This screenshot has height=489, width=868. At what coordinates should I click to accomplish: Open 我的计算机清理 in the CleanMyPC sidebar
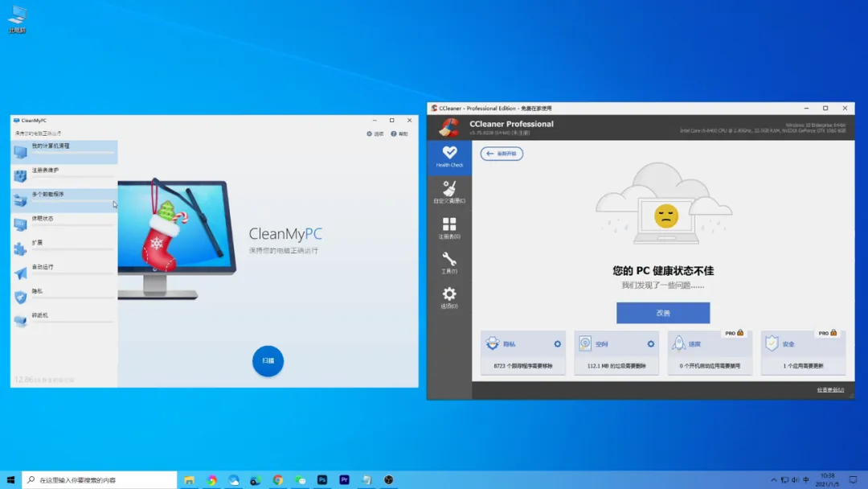63,152
